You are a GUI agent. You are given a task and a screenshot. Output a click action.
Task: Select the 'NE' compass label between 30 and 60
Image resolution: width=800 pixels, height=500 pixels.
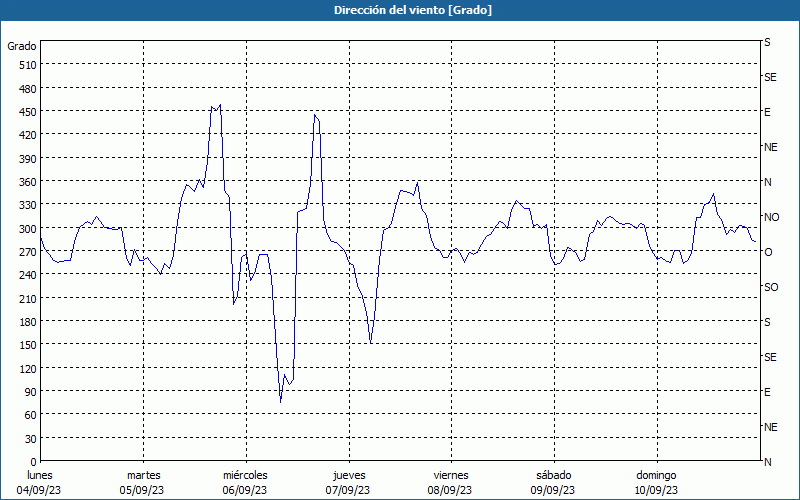(x=771, y=427)
